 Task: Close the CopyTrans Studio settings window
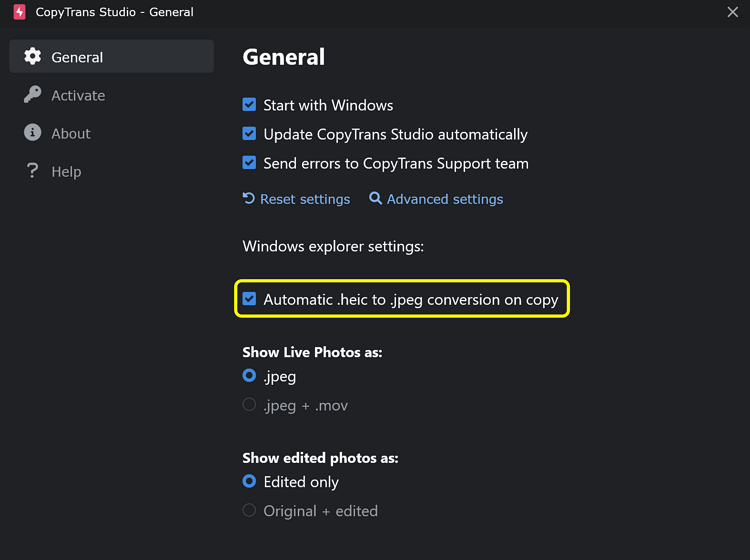click(732, 12)
